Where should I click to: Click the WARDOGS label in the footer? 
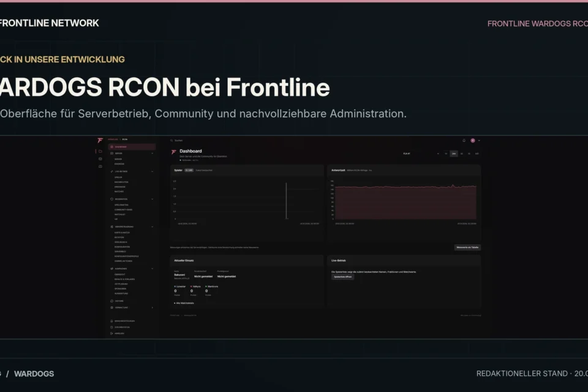[34, 374]
